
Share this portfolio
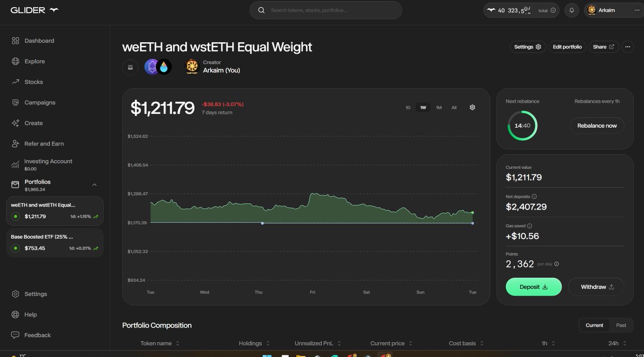tap(604, 47)
